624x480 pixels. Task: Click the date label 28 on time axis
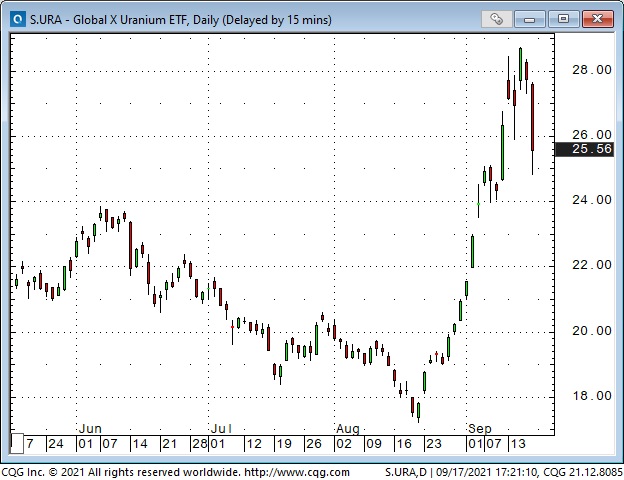coord(199,444)
